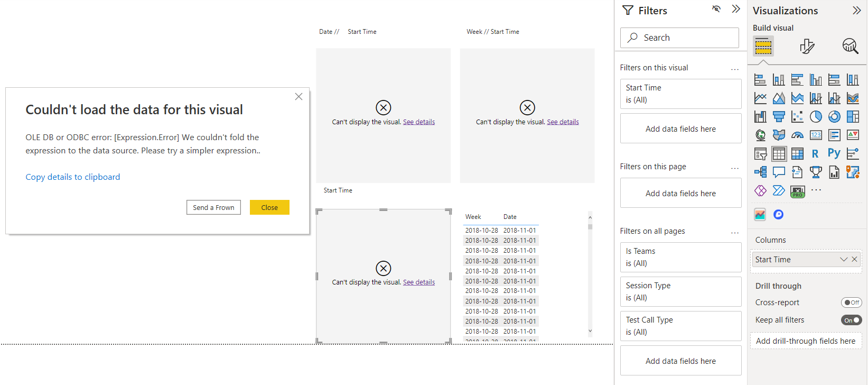The height and width of the screenshot is (385, 868).
Task: Open the Format visual paintbrush tab
Action: tap(807, 47)
